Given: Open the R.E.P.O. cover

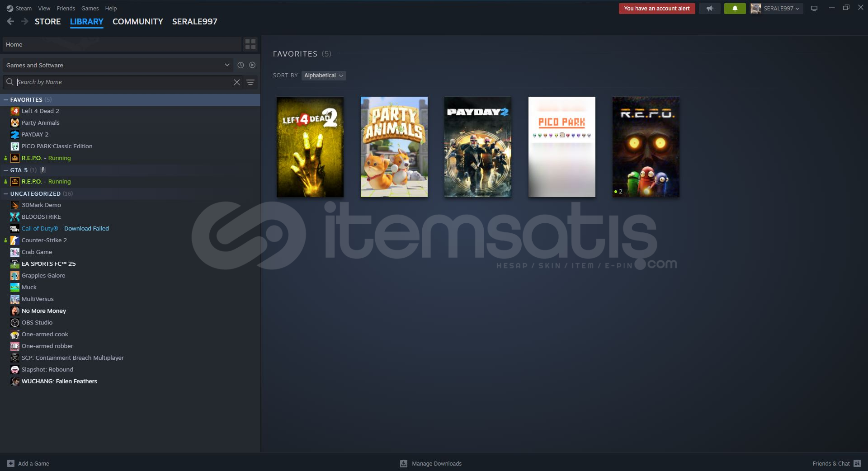Looking at the screenshot, I should coord(646,147).
